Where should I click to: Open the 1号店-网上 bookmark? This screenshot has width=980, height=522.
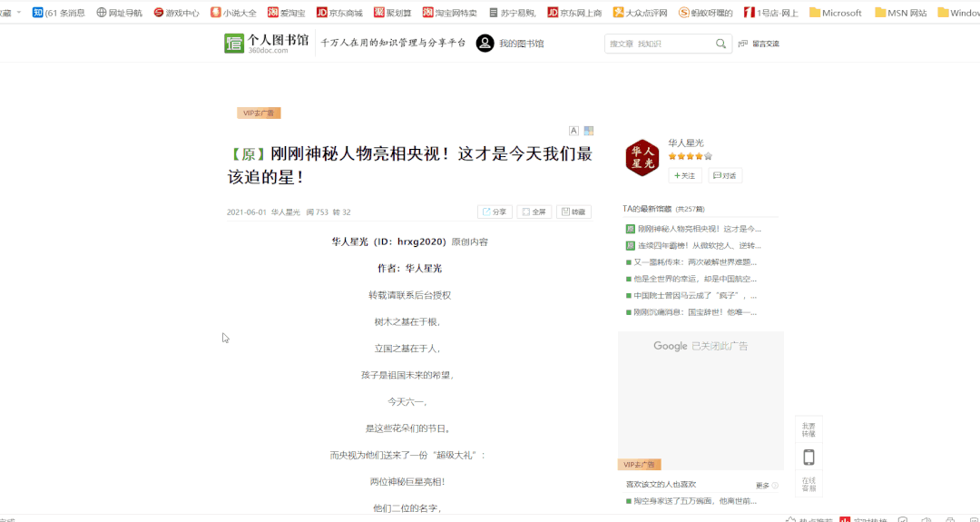tap(770, 13)
